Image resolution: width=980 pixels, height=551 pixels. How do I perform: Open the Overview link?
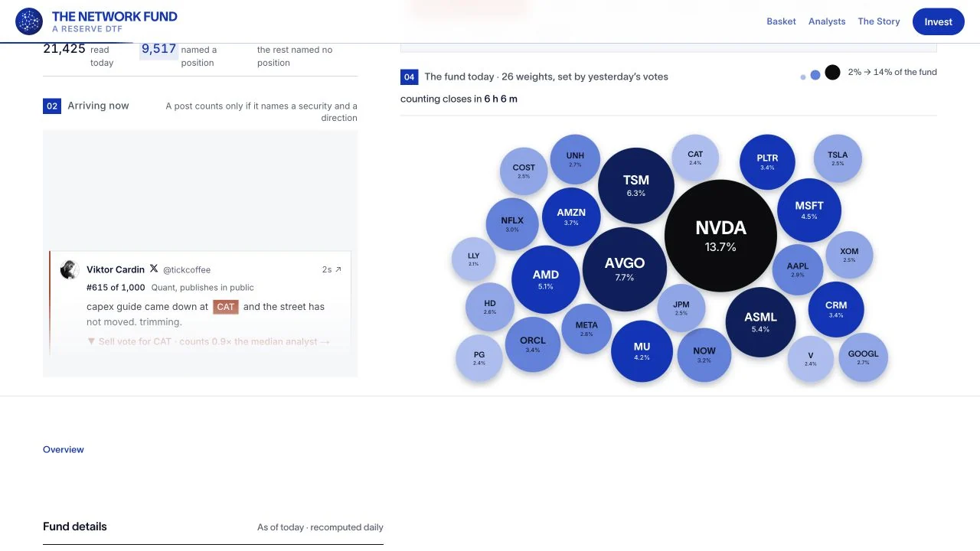tap(64, 449)
